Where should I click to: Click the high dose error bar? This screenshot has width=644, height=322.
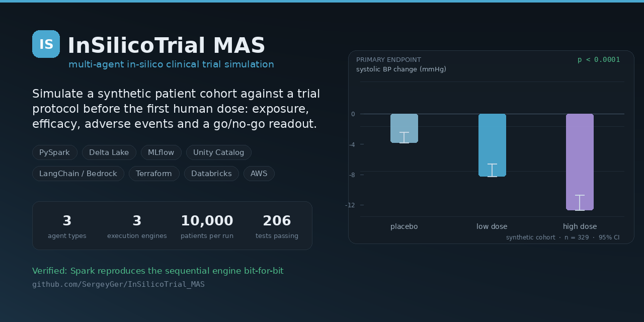tap(580, 203)
